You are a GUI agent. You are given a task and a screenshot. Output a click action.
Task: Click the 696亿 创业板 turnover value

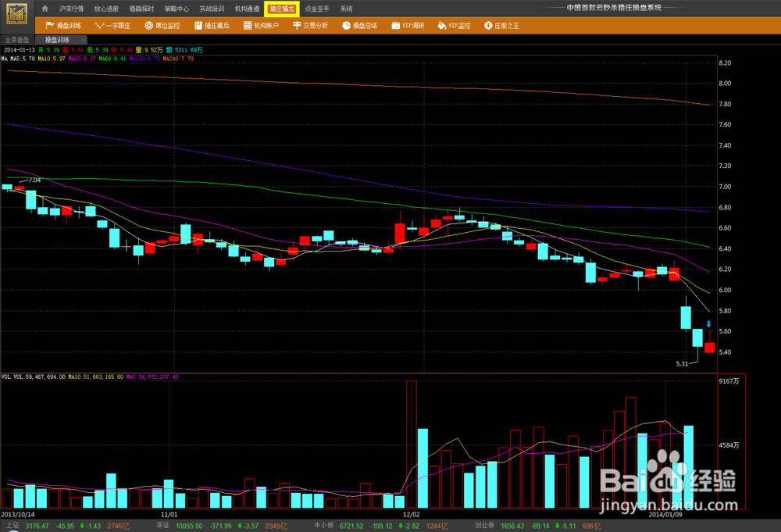tap(592, 526)
